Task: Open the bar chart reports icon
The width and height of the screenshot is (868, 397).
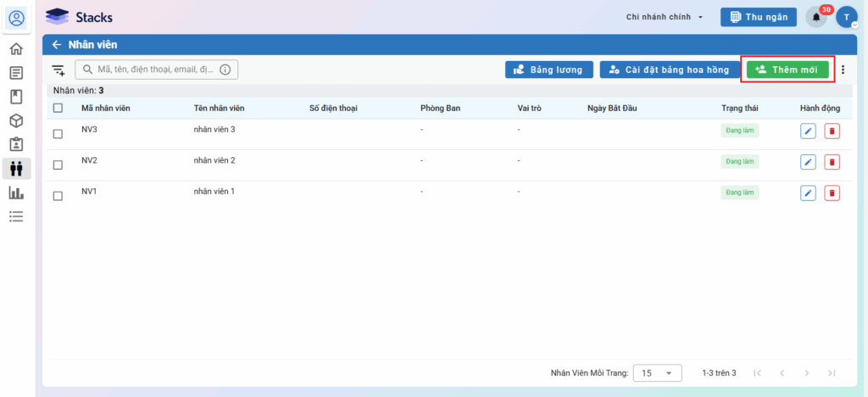Action: point(16,193)
